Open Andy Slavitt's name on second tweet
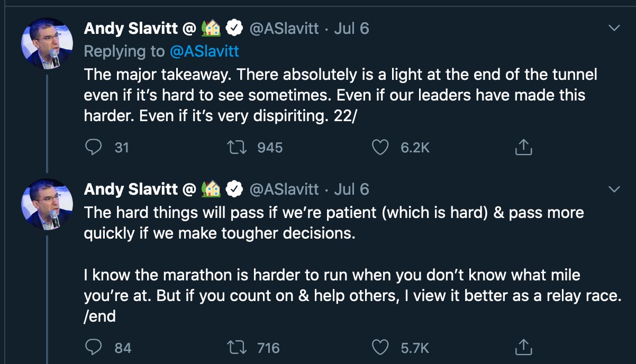636x364 pixels. (x=132, y=189)
